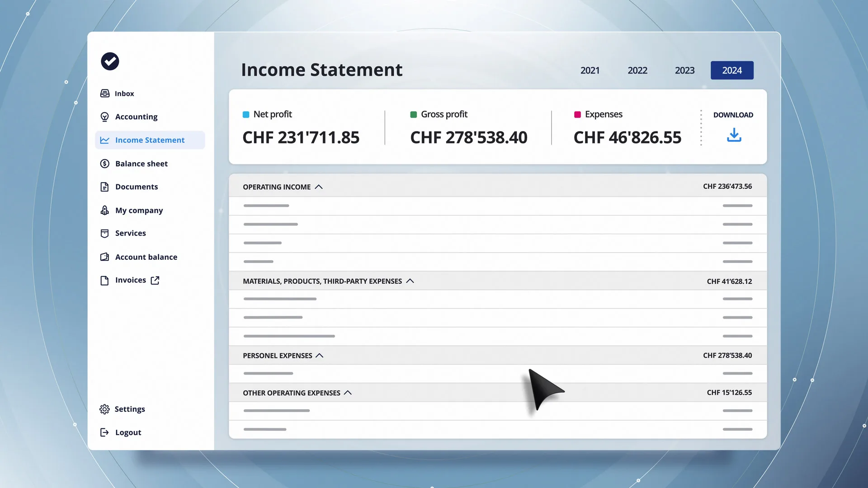Image resolution: width=868 pixels, height=488 pixels.
Task: Click the Net profit amount CHF 231'711.85
Action: (301, 137)
